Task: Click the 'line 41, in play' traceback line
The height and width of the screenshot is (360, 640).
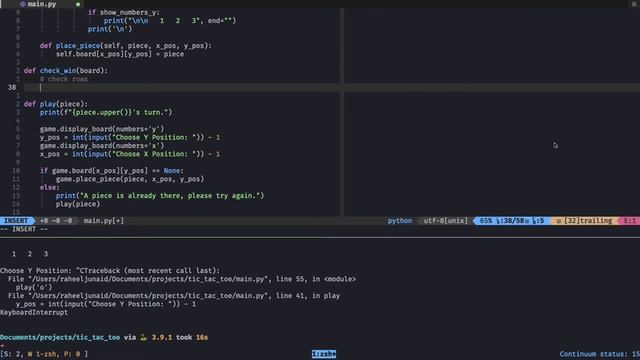Action: (173, 296)
